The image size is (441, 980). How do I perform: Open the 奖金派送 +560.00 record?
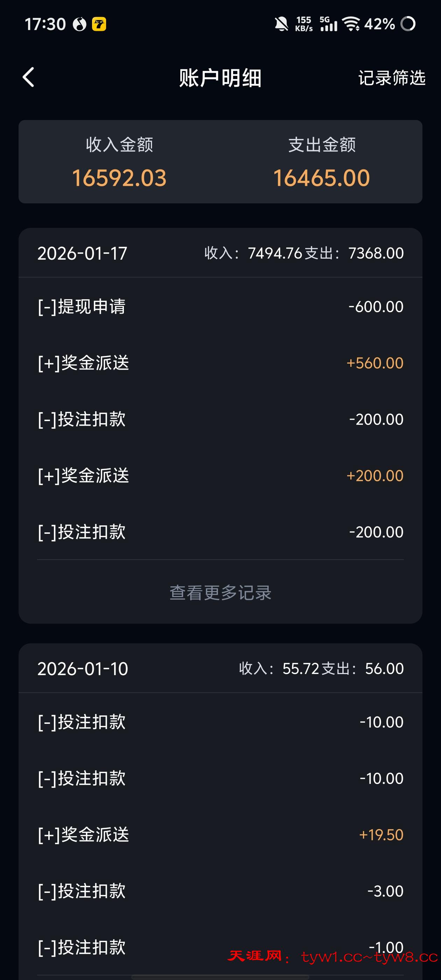(x=220, y=363)
